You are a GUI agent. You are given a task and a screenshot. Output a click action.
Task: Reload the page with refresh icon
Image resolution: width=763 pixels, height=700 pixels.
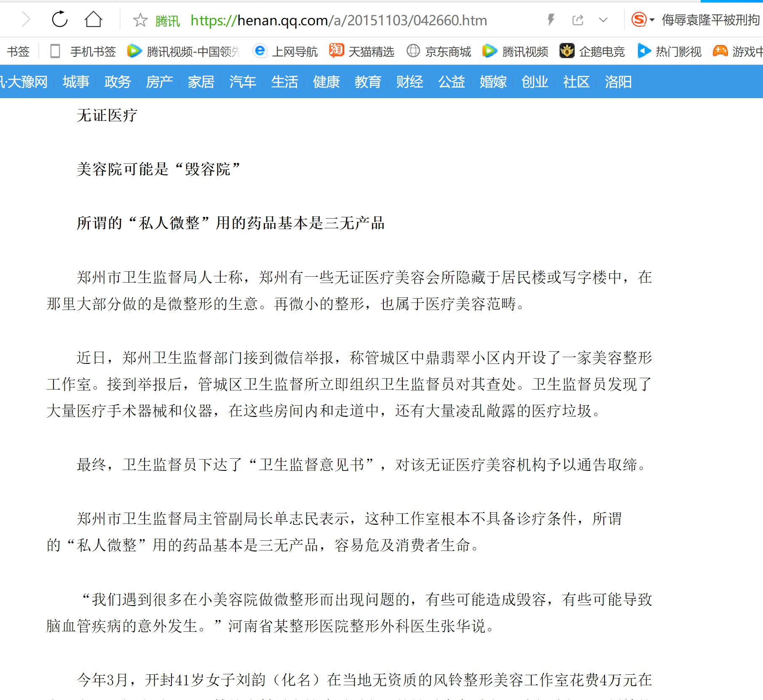tap(59, 19)
